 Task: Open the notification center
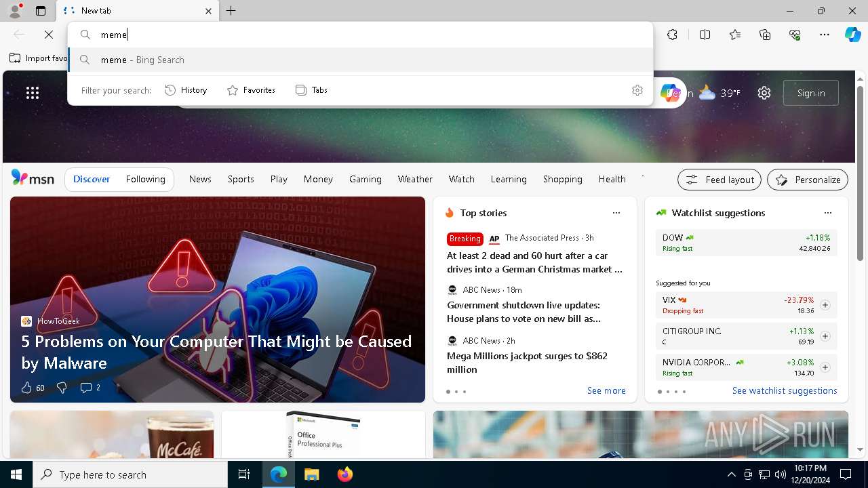[846, 474]
